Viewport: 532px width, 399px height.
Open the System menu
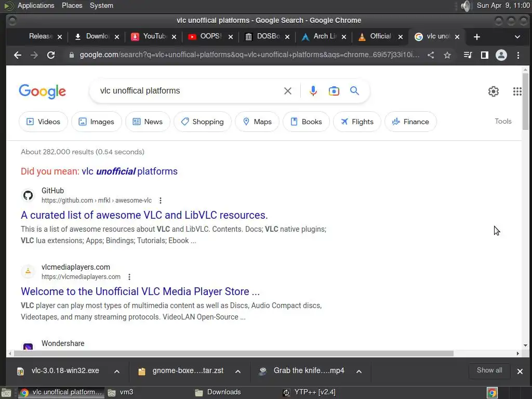101,5
